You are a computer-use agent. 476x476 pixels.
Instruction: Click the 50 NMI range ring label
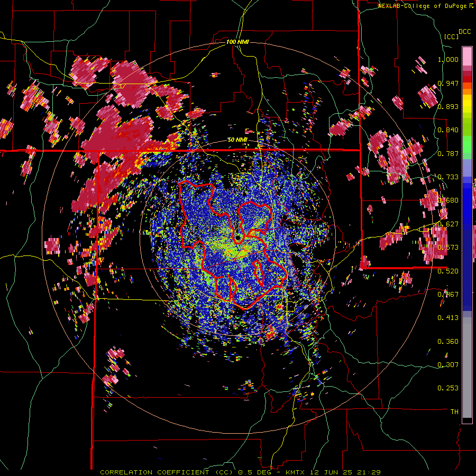tap(237, 140)
